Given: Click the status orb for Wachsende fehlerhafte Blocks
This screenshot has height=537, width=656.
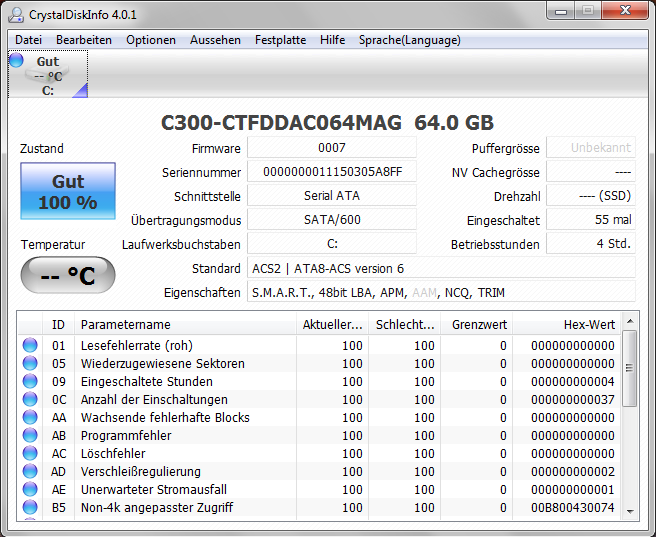Looking at the screenshot, I should click(30, 417).
